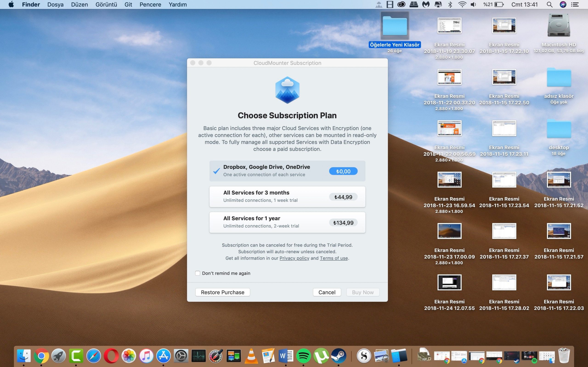Screen dimensions: 588x367
Task: Click the Restore Purchase button
Action: 223,292
